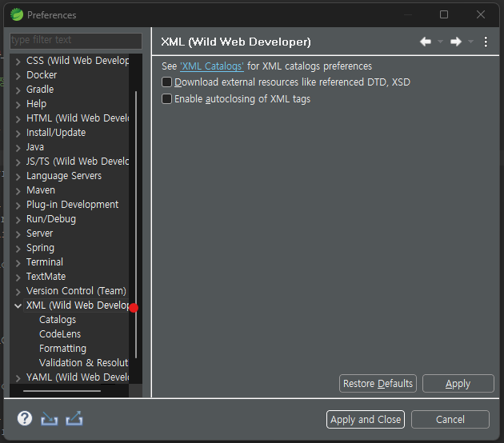This screenshot has width=504, height=443.
Task: Open back history dropdown arrow
Action: click(440, 42)
